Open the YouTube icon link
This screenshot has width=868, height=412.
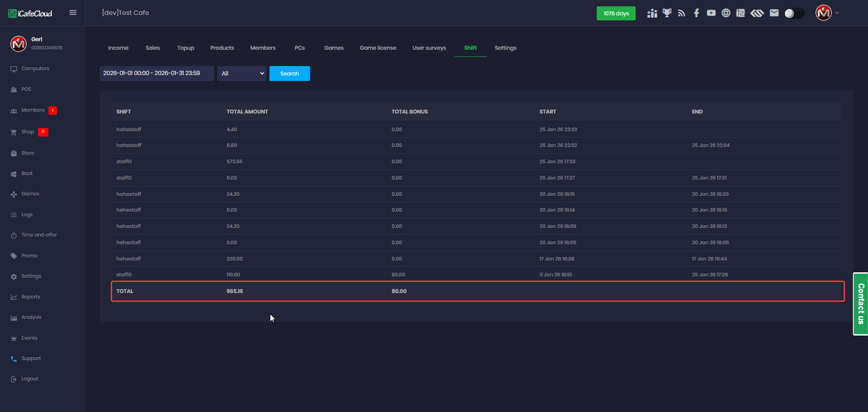[711, 13]
